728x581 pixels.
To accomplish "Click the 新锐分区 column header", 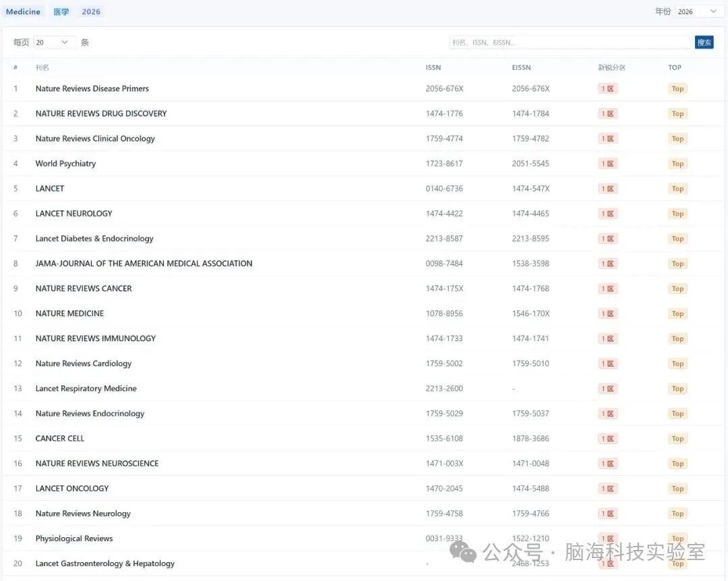I will pos(611,67).
